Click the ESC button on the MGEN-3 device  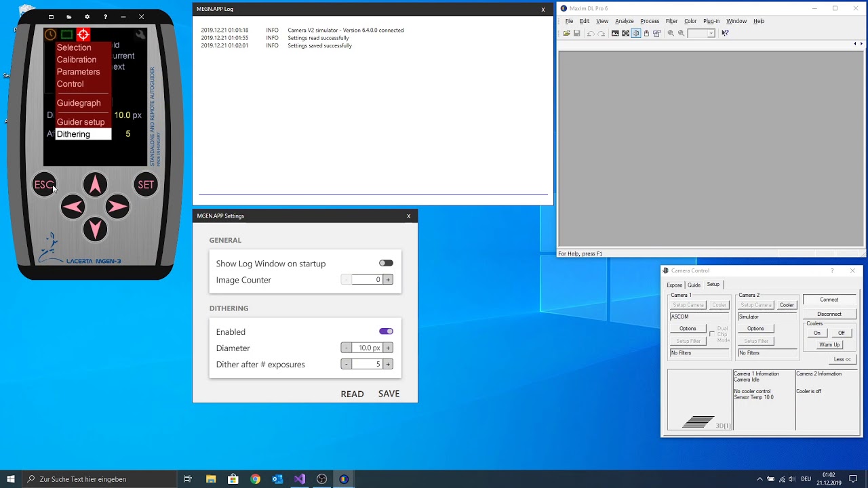44,185
